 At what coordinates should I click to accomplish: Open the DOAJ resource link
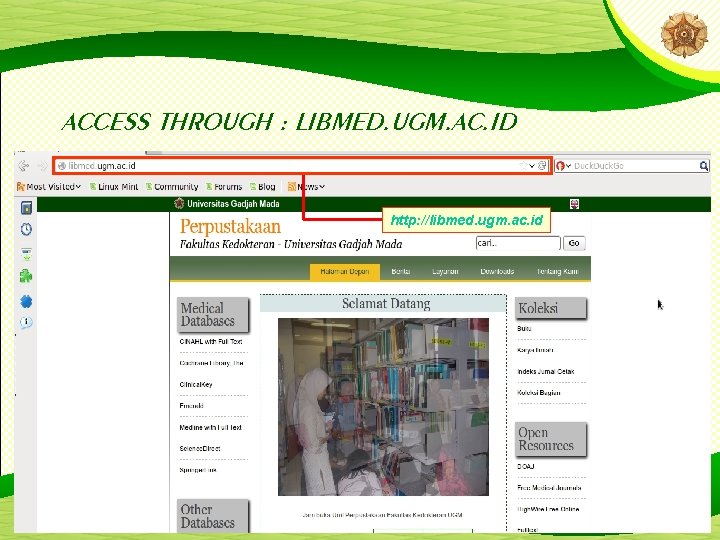525,466
